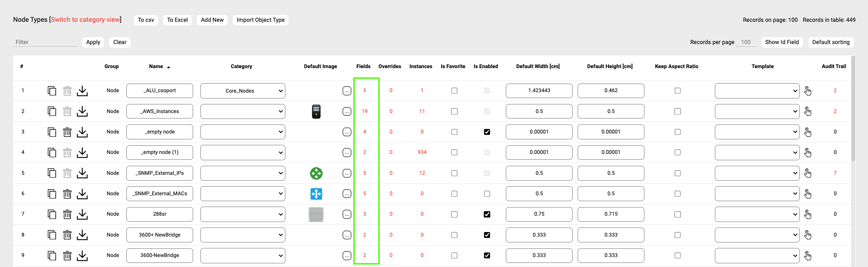868x267 pixels.
Task: Open image picker for _SNMP_External_IPs row
Action: coord(347,173)
